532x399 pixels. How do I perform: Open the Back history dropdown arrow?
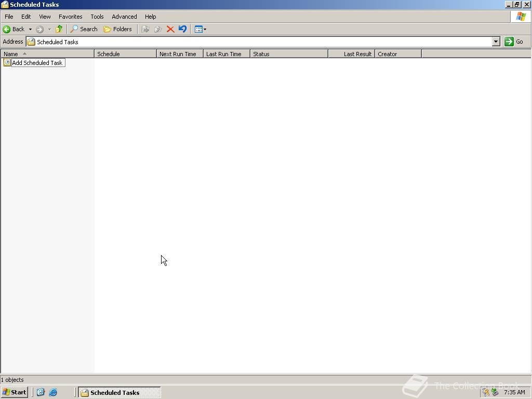(30, 29)
